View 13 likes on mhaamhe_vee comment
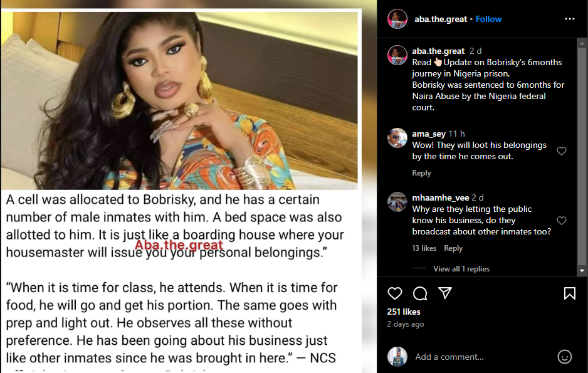The width and height of the screenshot is (588, 373). [424, 248]
